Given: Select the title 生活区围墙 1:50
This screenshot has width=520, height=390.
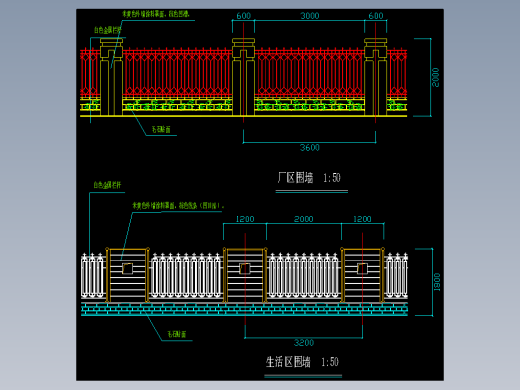Looking at the screenshot, I should point(302,362).
